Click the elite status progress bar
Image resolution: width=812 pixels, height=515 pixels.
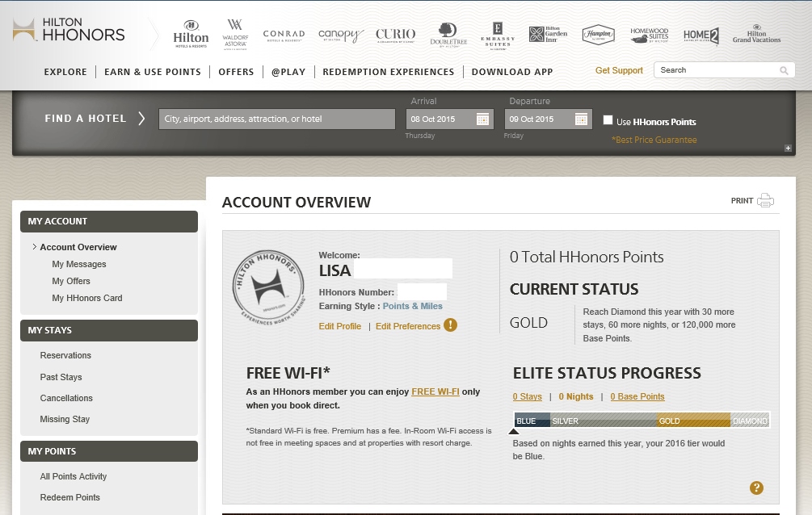pyautogui.click(x=642, y=421)
